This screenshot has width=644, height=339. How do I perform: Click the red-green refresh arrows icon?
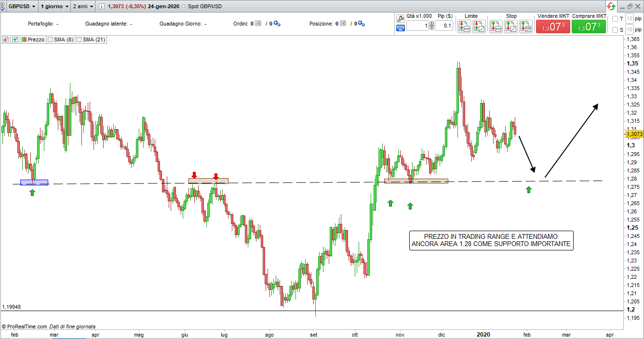[x=611, y=6]
